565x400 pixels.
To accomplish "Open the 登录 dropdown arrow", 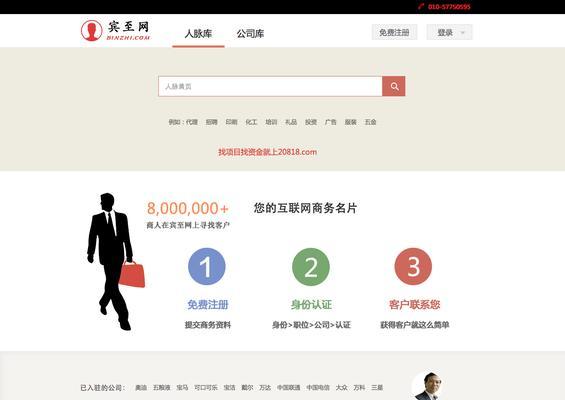I will (x=463, y=33).
